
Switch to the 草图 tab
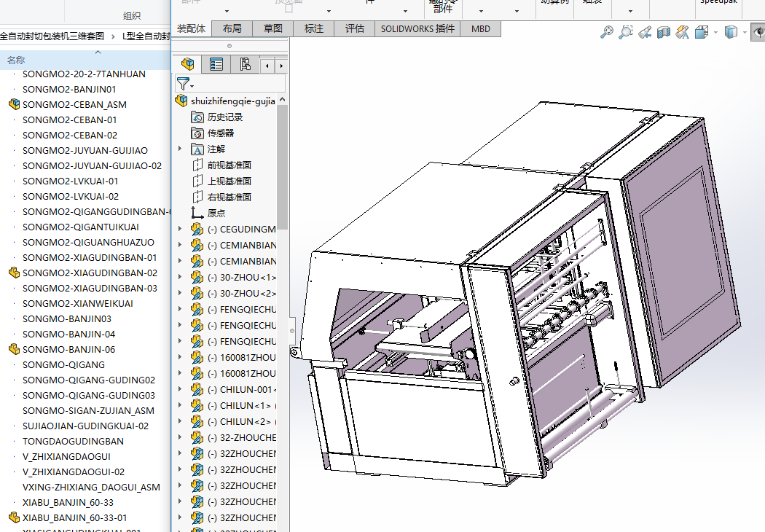pyautogui.click(x=273, y=28)
